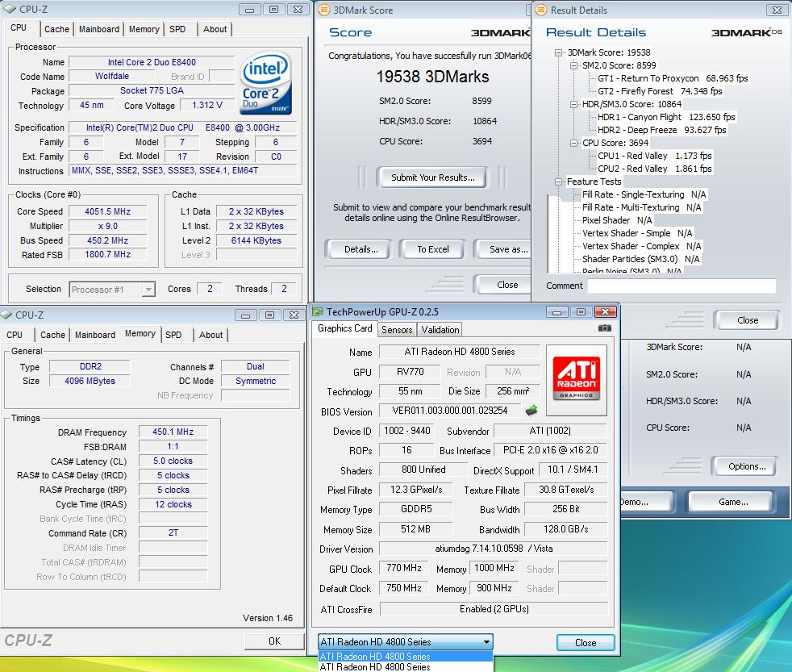Click HDR1 - Canyon Flight result row
The height and width of the screenshot is (672, 792).
pos(666,117)
